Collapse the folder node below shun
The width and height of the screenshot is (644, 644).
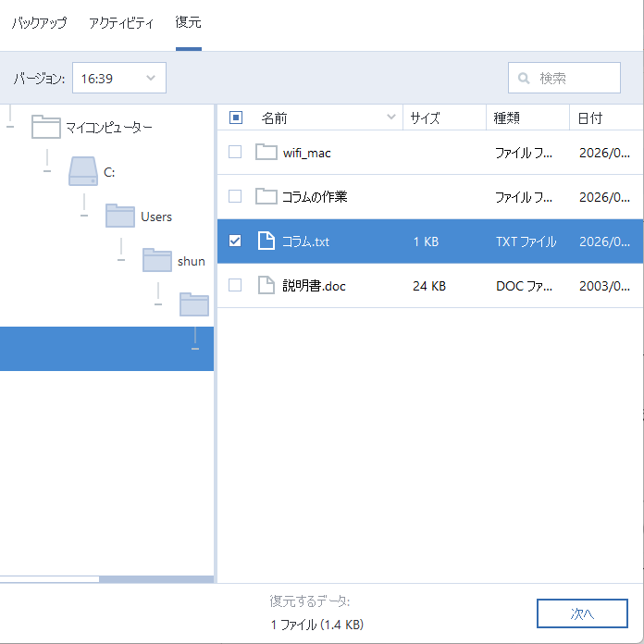[x=158, y=303]
